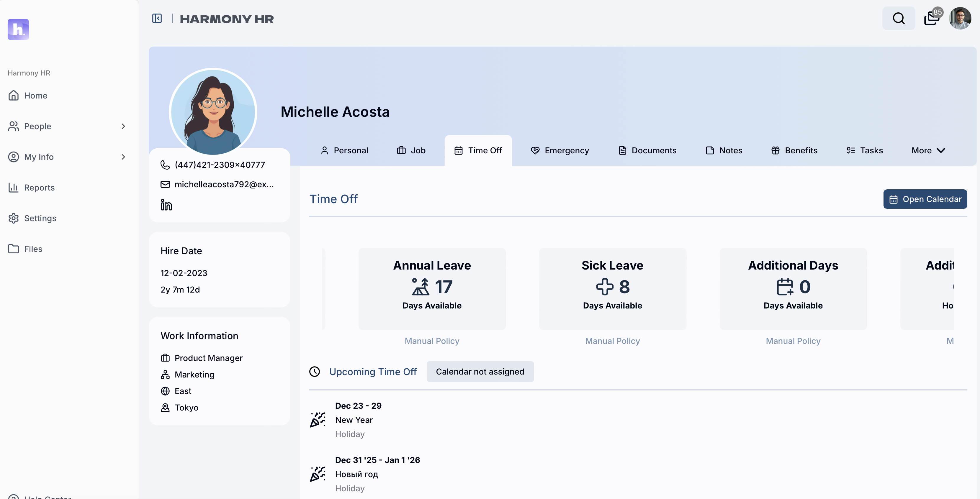Click the New Year holiday party icon
The image size is (980, 499).
318,420
